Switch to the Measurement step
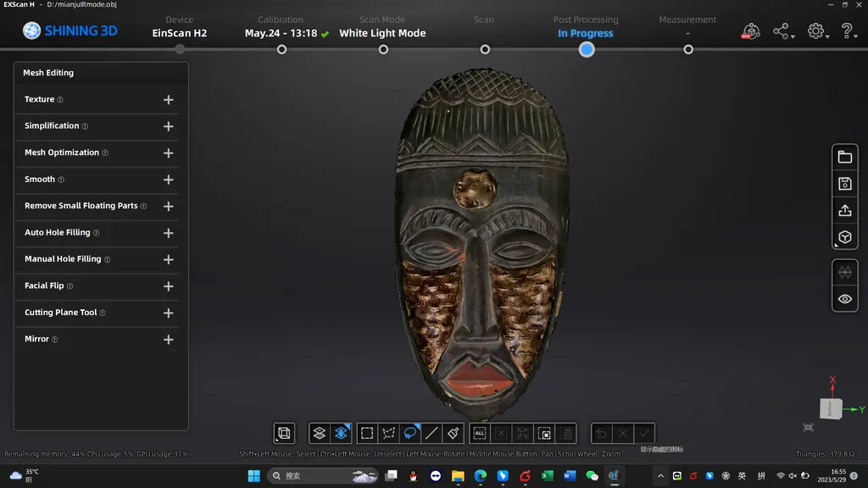 click(x=687, y=49)
